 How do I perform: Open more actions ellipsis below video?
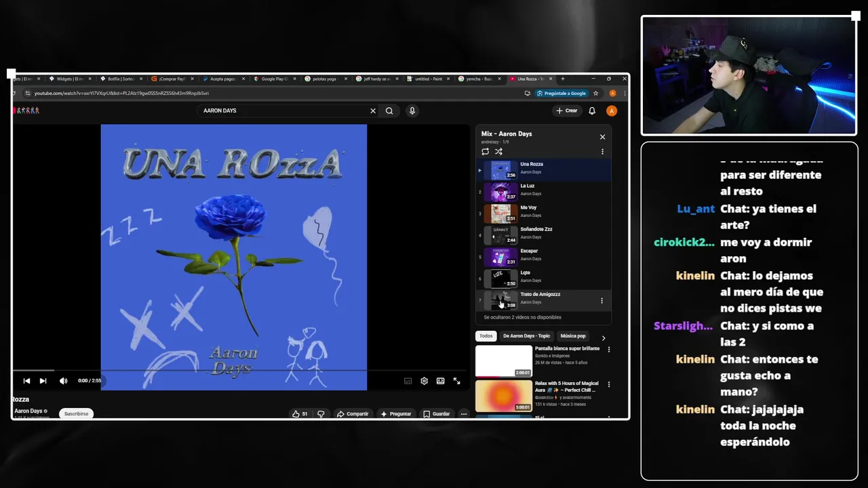(x=464, y=413)
